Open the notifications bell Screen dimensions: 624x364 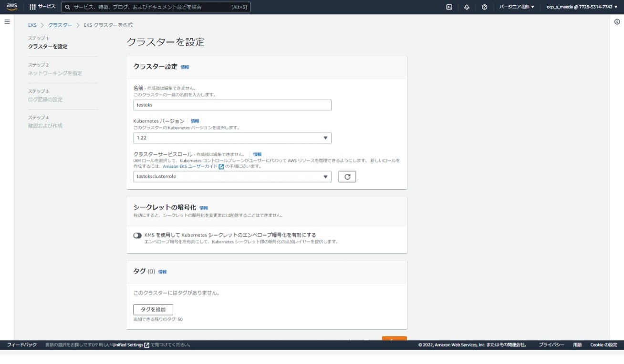pyautogui.click(x=467, y=7)
